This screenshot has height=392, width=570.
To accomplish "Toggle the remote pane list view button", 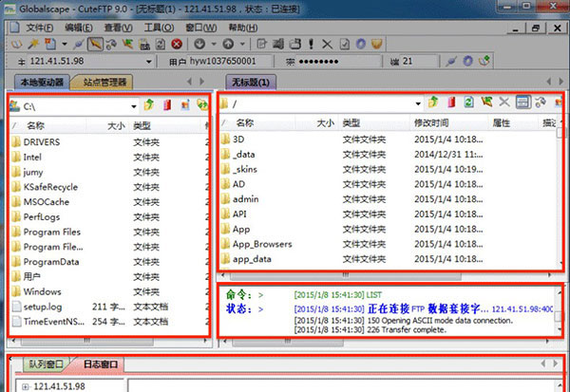I will (x=522, y=103).
